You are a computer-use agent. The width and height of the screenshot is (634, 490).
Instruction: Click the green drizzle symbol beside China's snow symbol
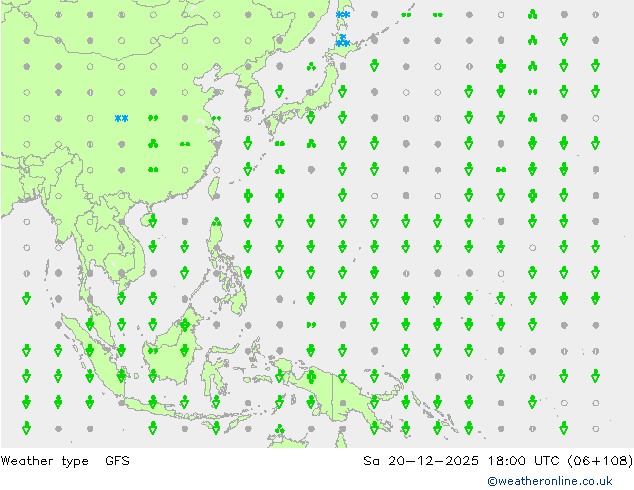point(153,118)
